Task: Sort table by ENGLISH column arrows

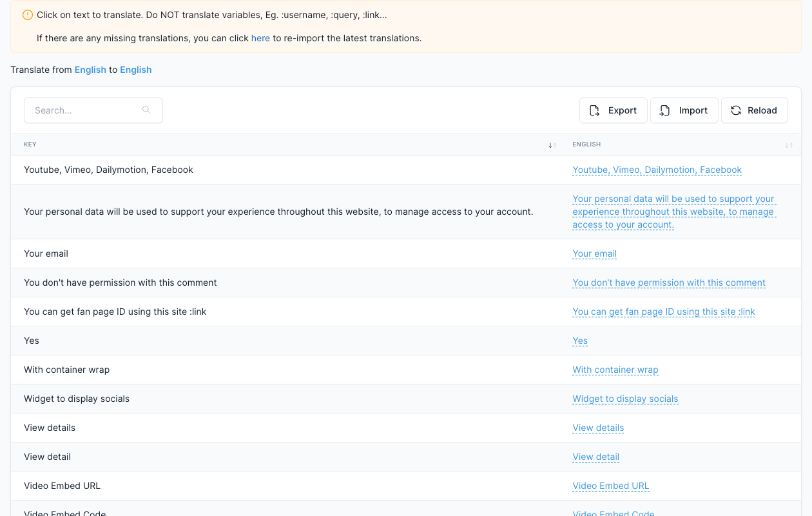Action: pyautogui.click(x=789, y=145)
